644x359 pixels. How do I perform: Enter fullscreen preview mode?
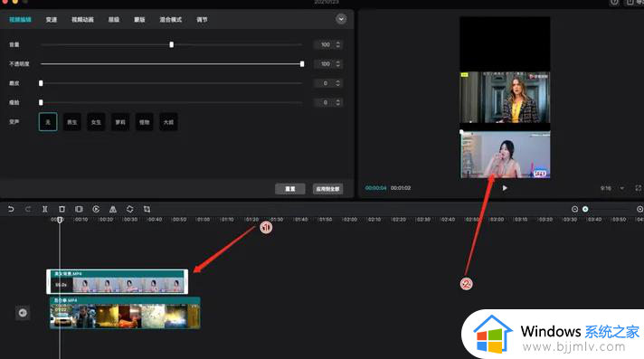pyautogui.click(x=639, y=188)
